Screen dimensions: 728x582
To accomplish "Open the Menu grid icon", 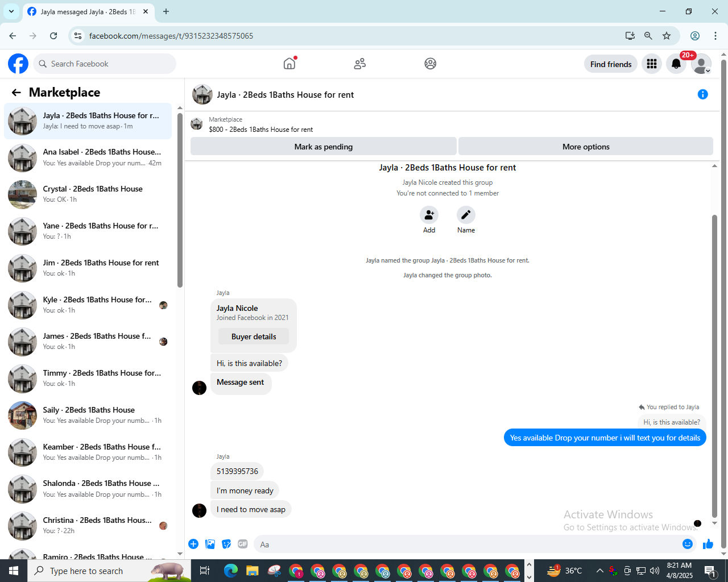I will (x=652, y=64).
